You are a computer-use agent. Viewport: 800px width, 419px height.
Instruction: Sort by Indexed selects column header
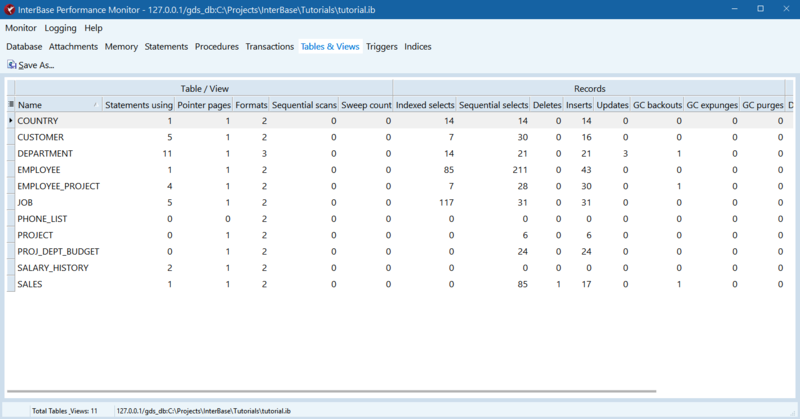click(424, 105)
